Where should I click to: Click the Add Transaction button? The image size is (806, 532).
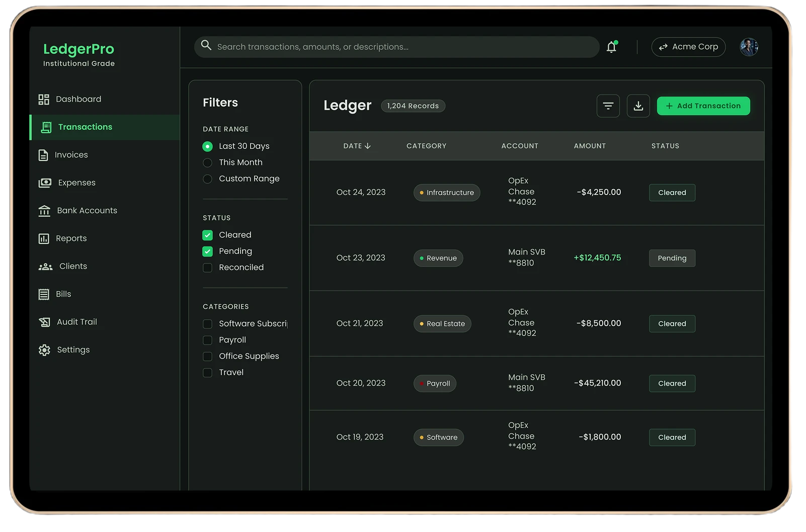(703, 106)
